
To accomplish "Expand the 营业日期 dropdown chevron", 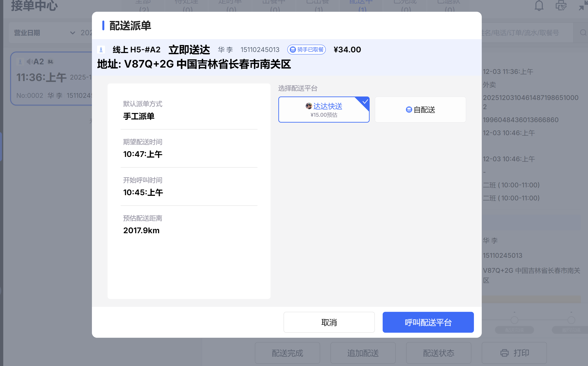I will (72, 33).
